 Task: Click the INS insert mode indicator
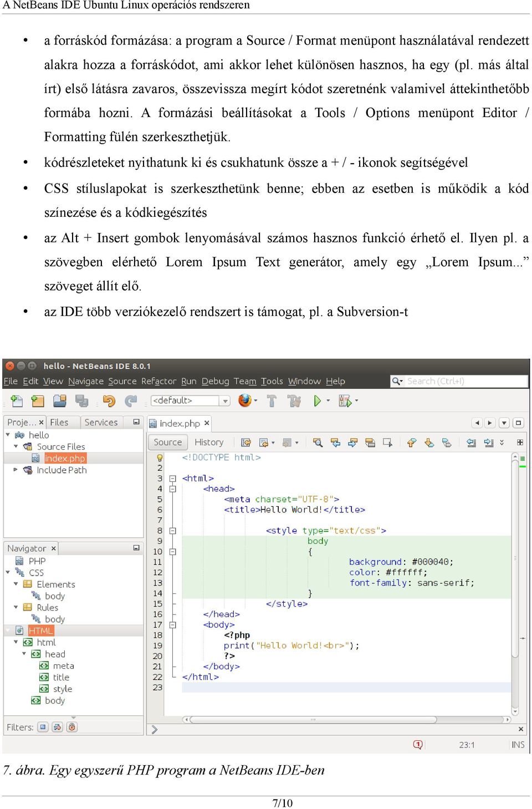518,745
